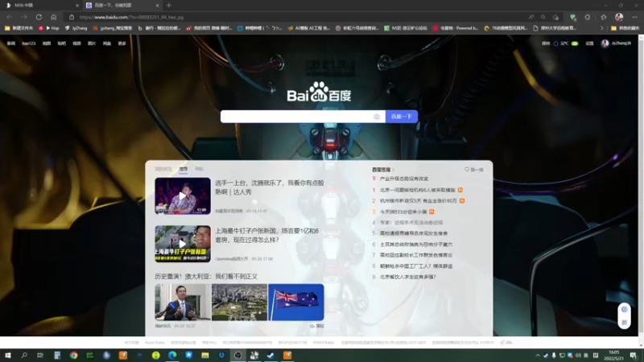Open hot search ranked 3 about 小满
The image size is (644, 362).
coord(403,212)
